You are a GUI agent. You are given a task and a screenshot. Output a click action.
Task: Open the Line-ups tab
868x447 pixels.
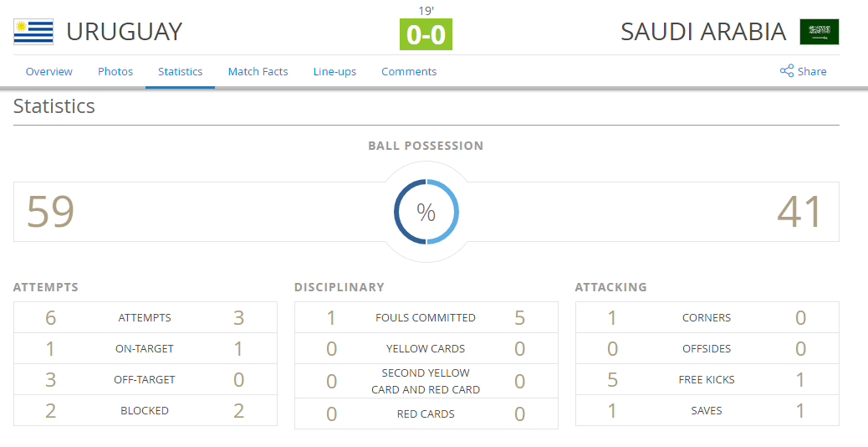pyautogui.click(x=335, y=71)
